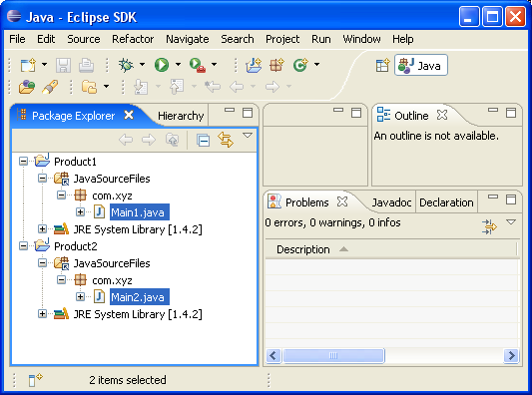Click the Problems view filter icon

point(489,226)
